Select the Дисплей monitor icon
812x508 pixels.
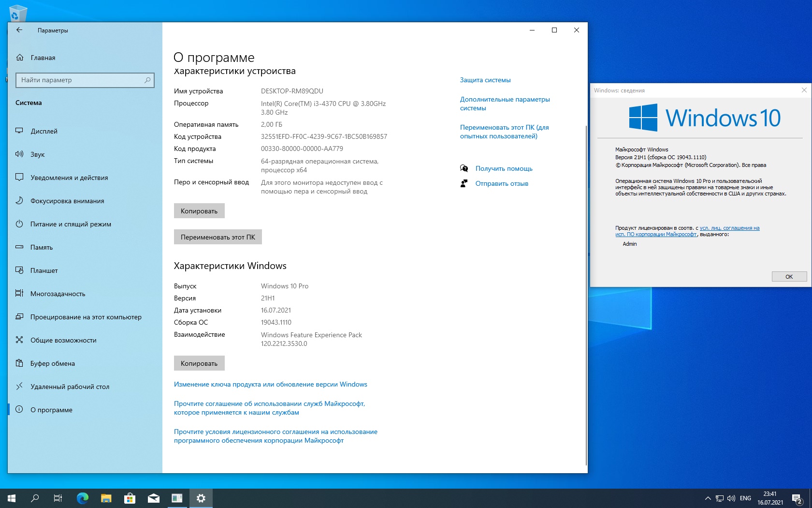19,131
